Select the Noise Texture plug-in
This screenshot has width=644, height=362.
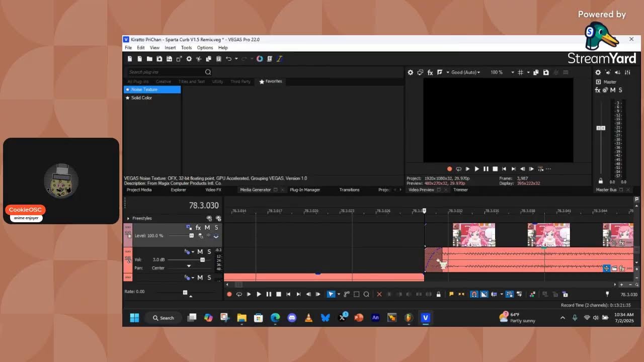coord(152,89)
